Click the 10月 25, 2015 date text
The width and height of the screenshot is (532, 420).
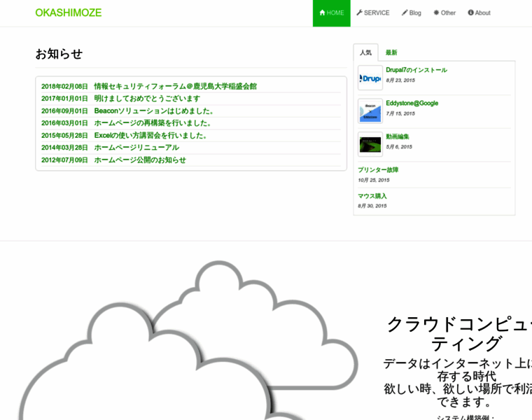tap(374, 180)
